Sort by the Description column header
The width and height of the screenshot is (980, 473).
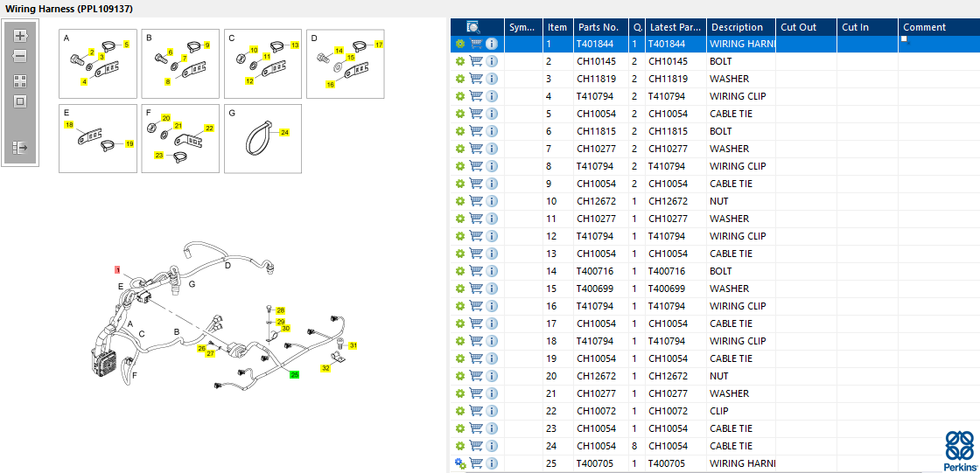[737, 27]
